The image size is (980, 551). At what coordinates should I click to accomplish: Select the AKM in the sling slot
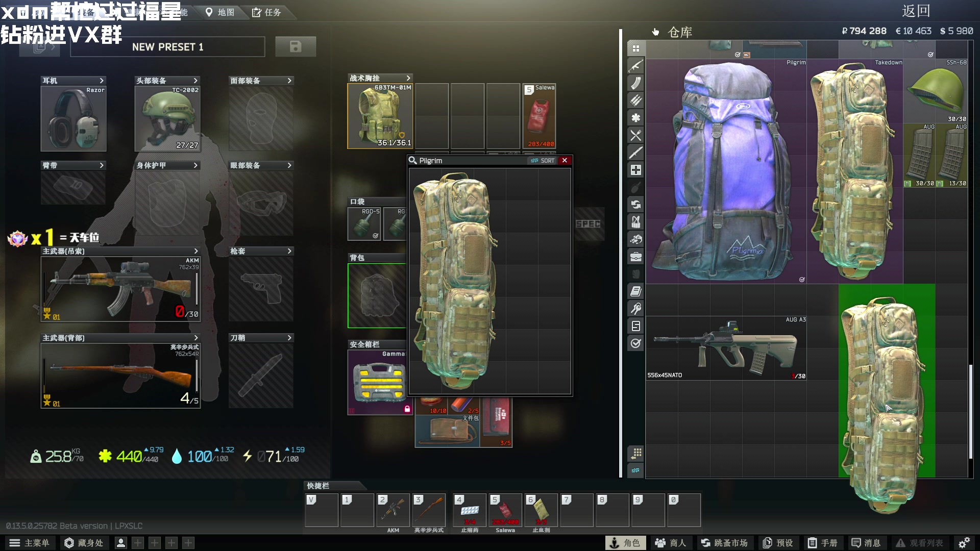point(120,289)
